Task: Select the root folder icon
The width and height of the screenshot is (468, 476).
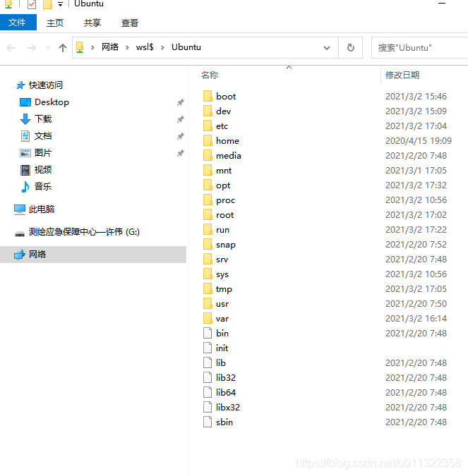Action: (208, 214)
